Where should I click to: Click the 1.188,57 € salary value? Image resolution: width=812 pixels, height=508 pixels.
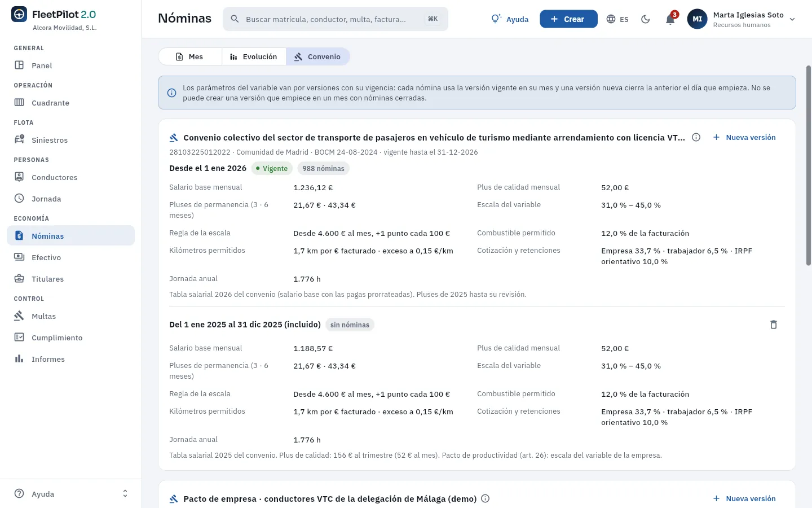(x=313, y=348)
